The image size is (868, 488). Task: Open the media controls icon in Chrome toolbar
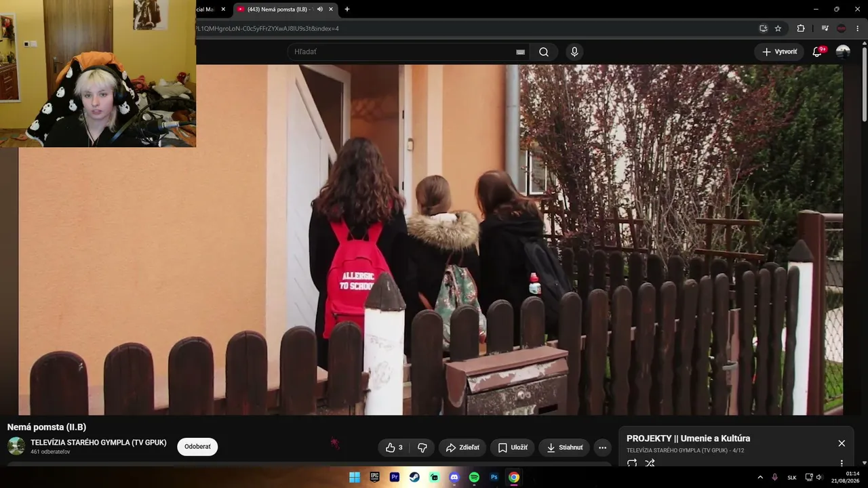pyautogui.click(x=825, y=28)
